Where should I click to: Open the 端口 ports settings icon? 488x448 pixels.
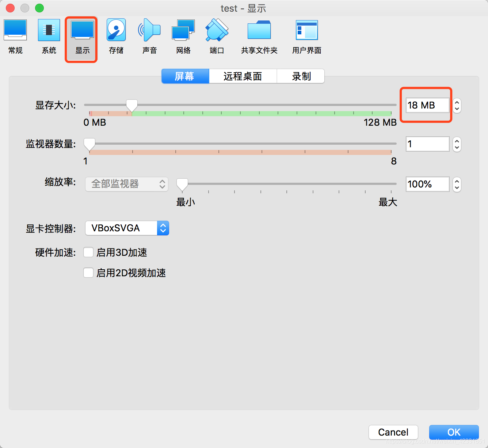click(x=217, y=37)
